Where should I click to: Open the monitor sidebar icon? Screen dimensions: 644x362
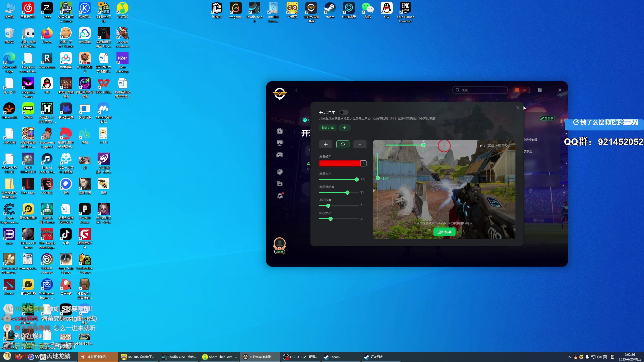click(279, 143)
